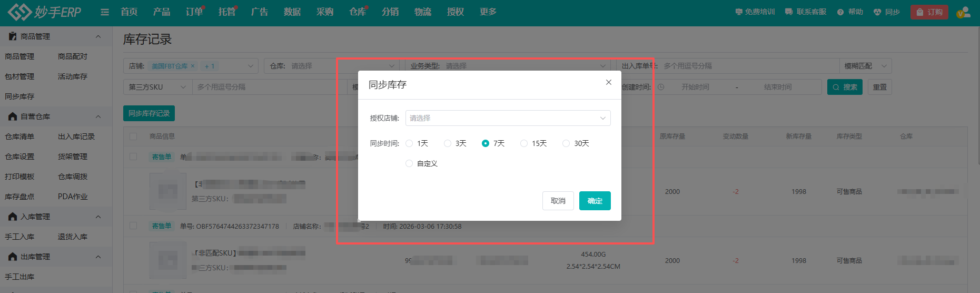Close the 同步库存 dialog with X
Image resolution: width=980 pixels, height=293 pixels.
608,82
